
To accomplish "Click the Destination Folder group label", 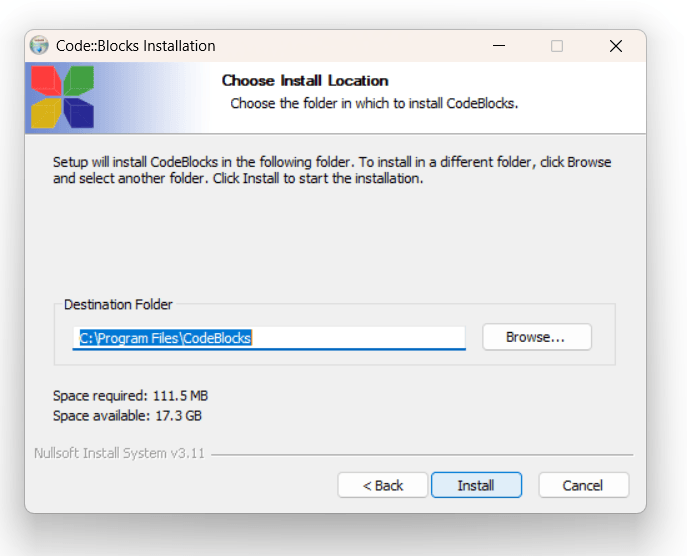I will point(118,304).
